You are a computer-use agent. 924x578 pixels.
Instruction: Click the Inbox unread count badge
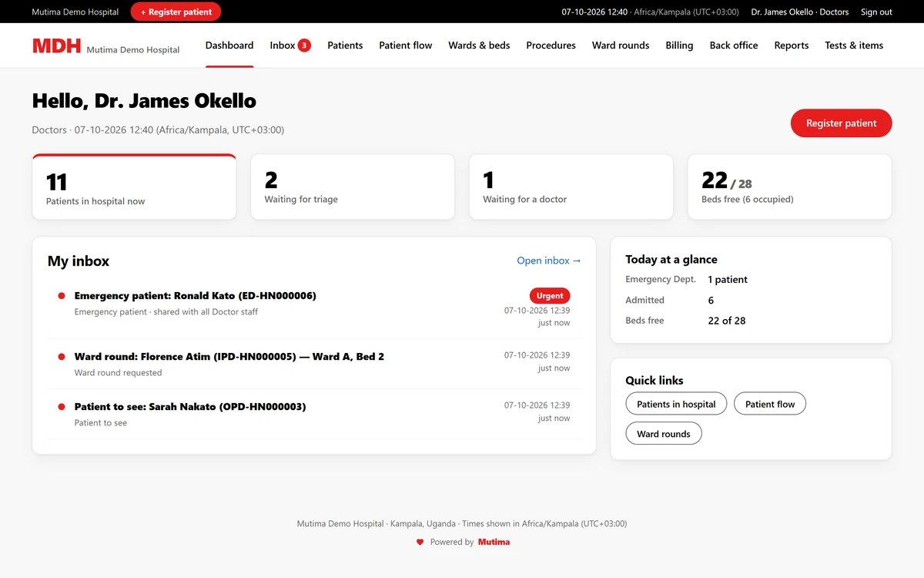point(304,45)
